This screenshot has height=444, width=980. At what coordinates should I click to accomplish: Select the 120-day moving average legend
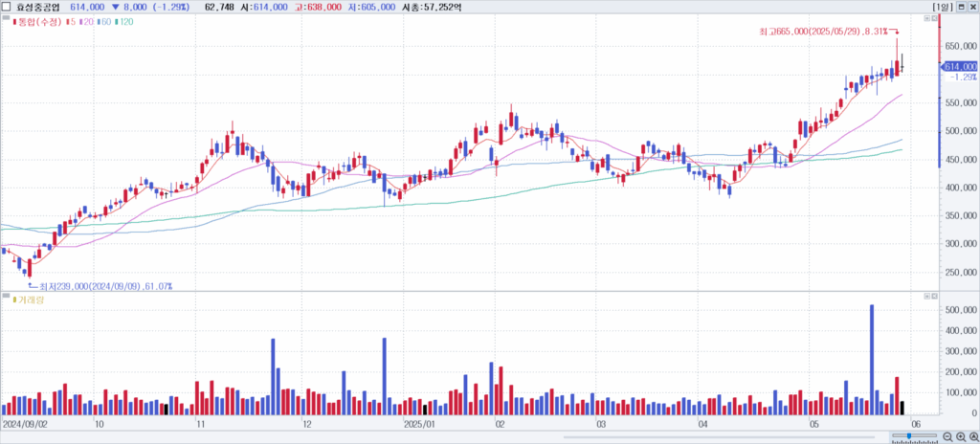(x=123, y=22)
